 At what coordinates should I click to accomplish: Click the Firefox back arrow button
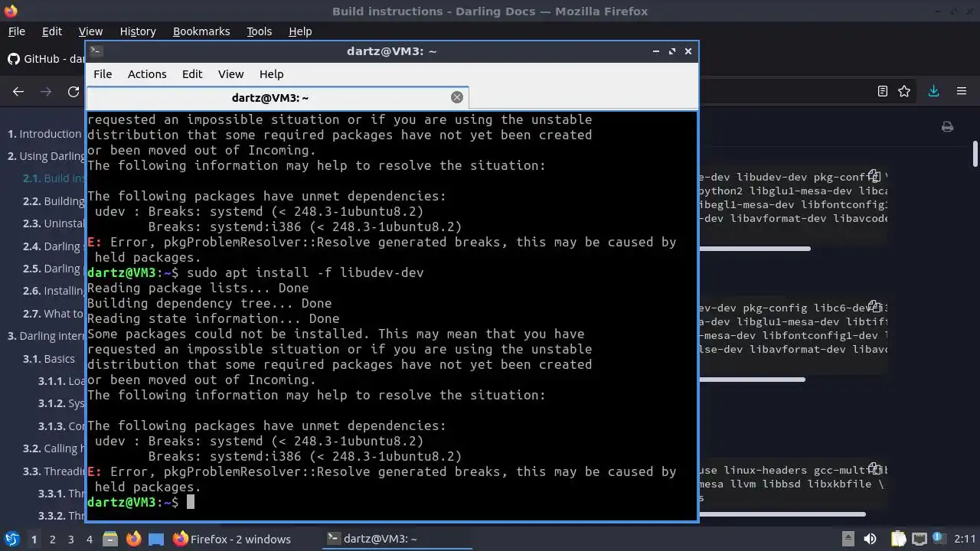(18, 91)
